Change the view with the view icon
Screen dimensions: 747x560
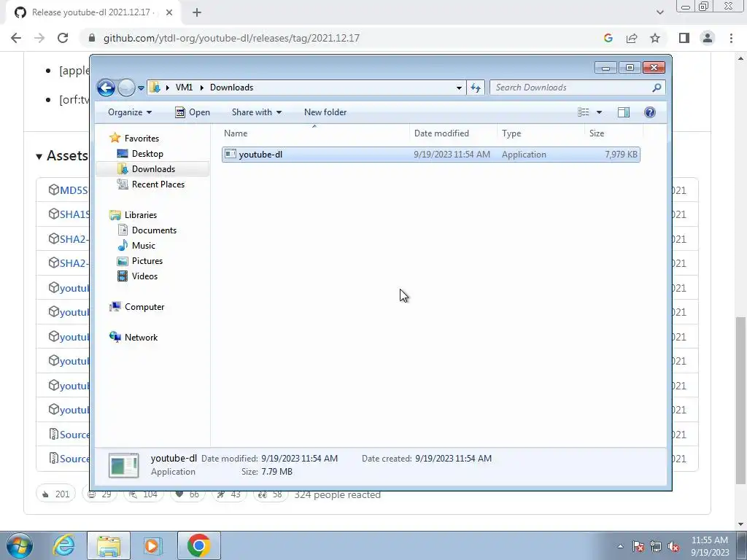pos(583,112)
